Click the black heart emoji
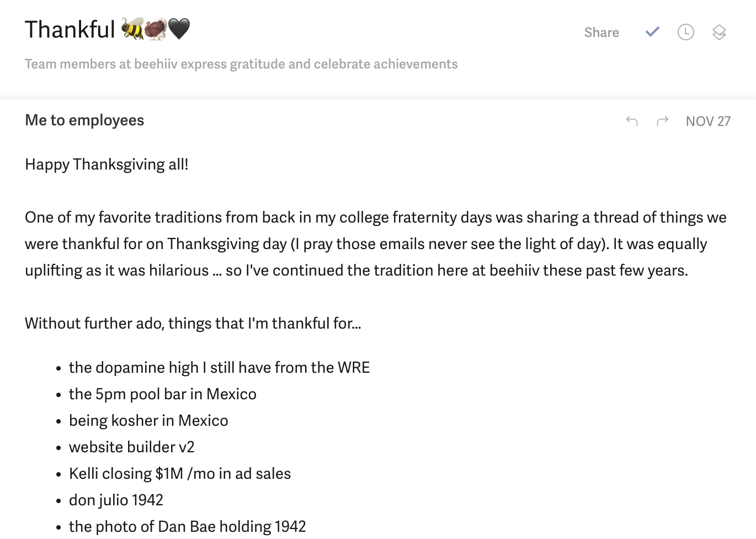Image resolution: width=756 pixels, height=539 pixels. pos(179,29)
